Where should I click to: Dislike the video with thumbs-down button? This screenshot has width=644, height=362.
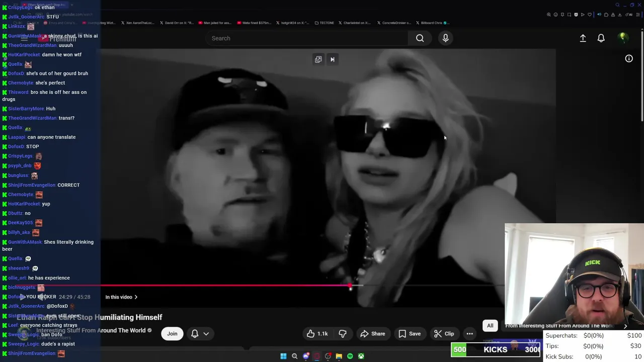pyautogui.click(x=343, y=334)
